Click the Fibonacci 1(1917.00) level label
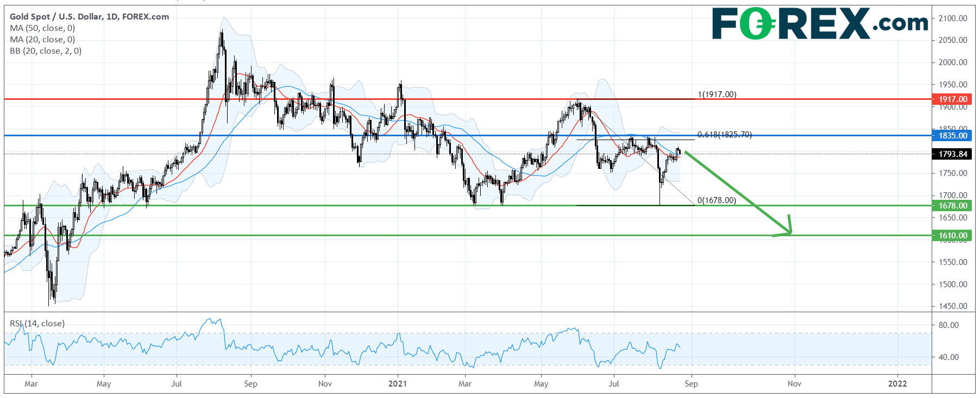Screen dimensions: 980x398 [x=717, y=94]
